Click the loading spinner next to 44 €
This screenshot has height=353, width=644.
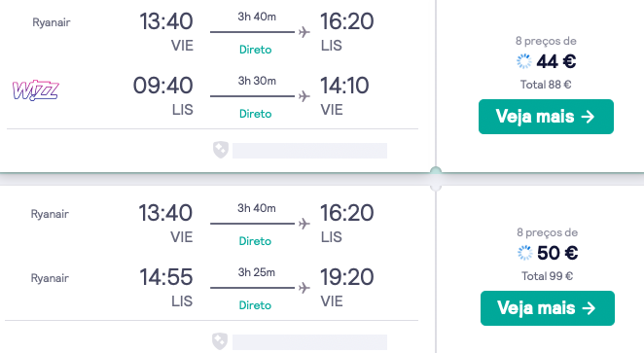[x=524, y=61]
